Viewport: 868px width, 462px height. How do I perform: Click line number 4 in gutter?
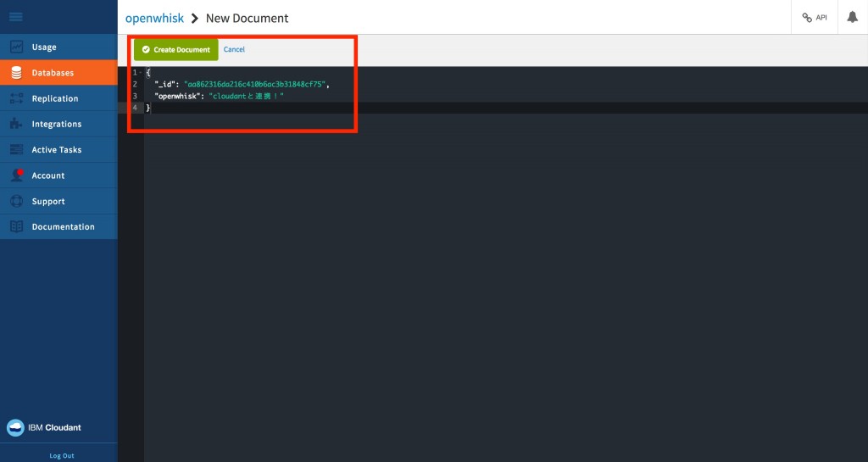click(135, 108)
